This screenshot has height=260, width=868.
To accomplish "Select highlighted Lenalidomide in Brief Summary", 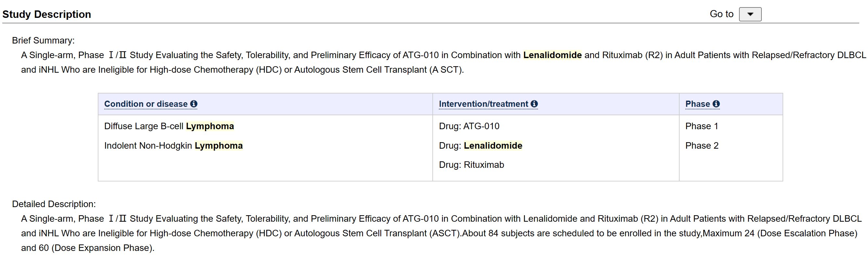I will tap(552, 55).
